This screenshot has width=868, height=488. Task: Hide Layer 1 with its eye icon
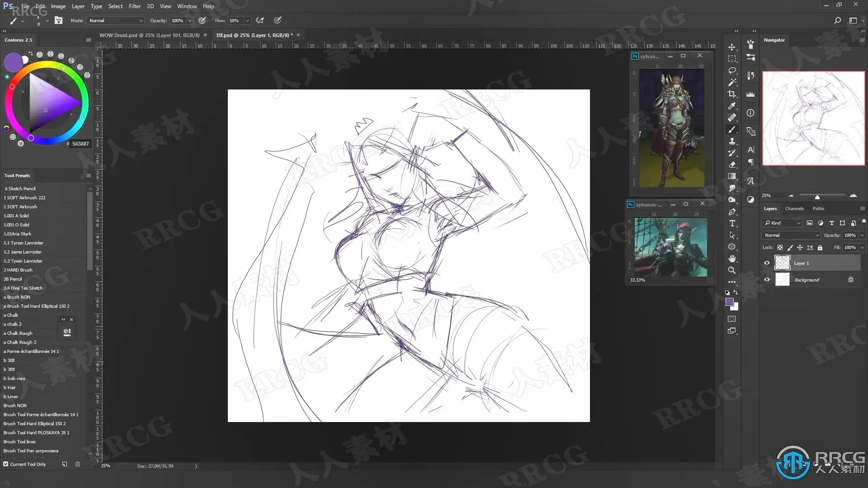pyautogui.click(x=767, y=263)
